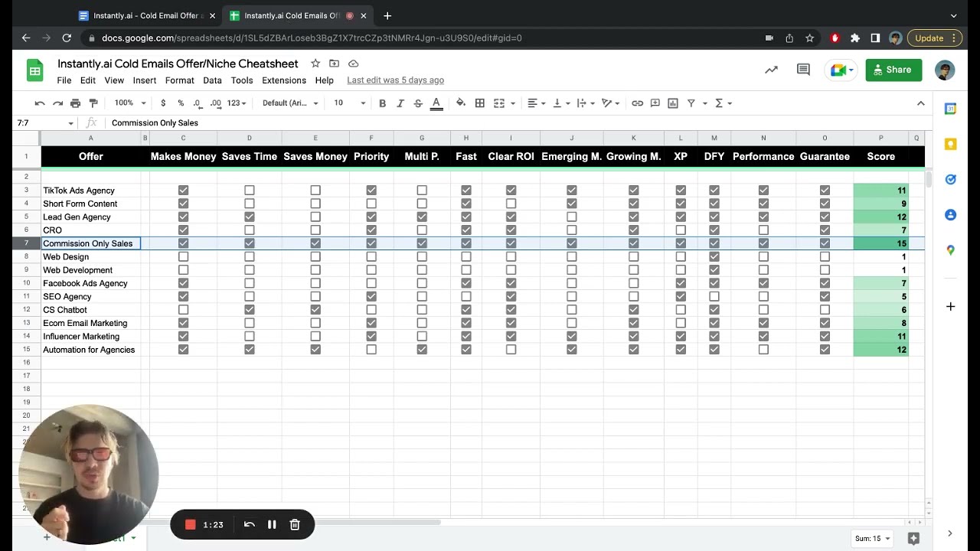Click the Explore button at bottom right
The image size is (980, 551).
[913, 538]
